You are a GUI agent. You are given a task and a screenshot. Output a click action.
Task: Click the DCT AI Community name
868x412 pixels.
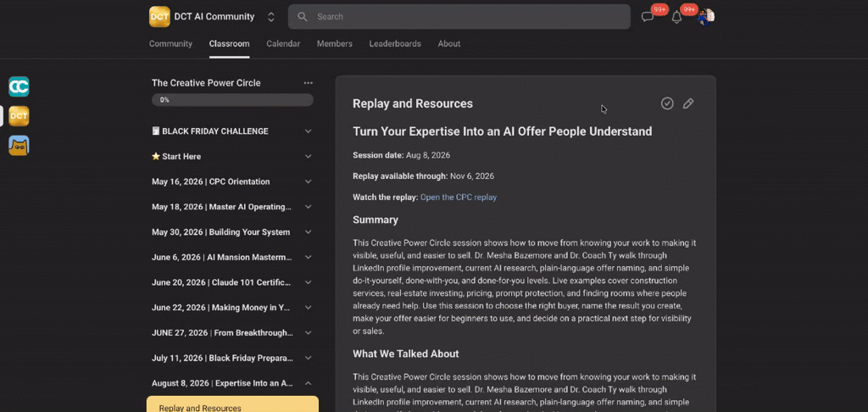tap(214, 17)
